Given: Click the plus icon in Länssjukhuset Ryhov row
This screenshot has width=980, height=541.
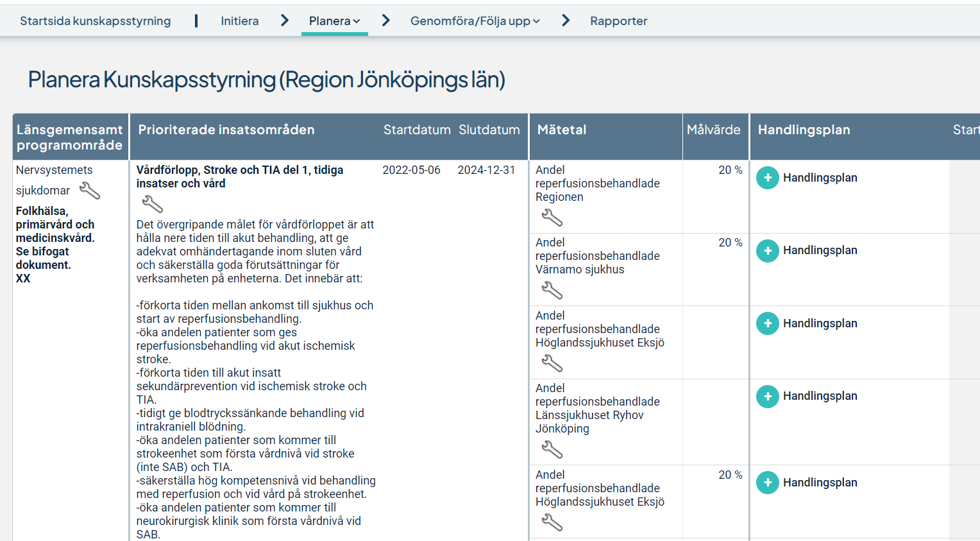Looking at the screenshot, I should (x=768, y=396).
